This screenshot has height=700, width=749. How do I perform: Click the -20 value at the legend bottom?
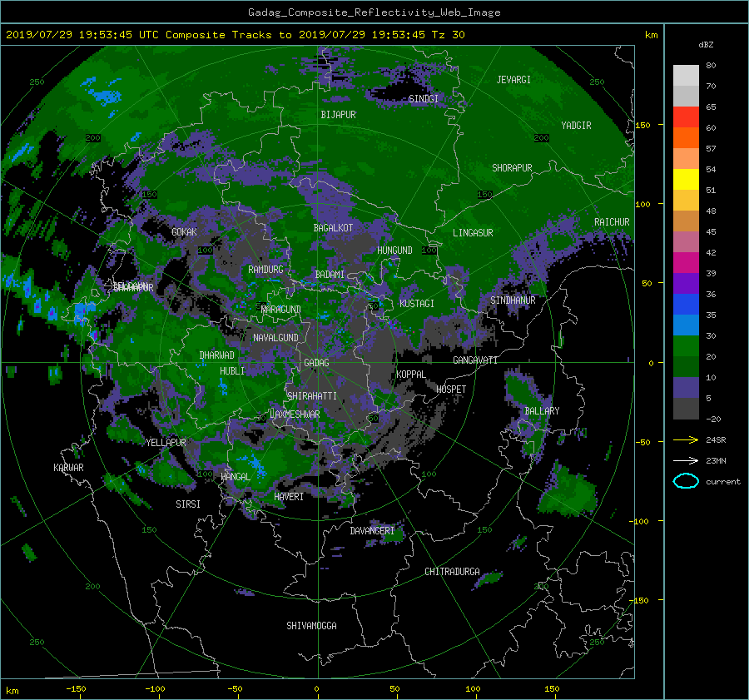click(x=713, y=419)
